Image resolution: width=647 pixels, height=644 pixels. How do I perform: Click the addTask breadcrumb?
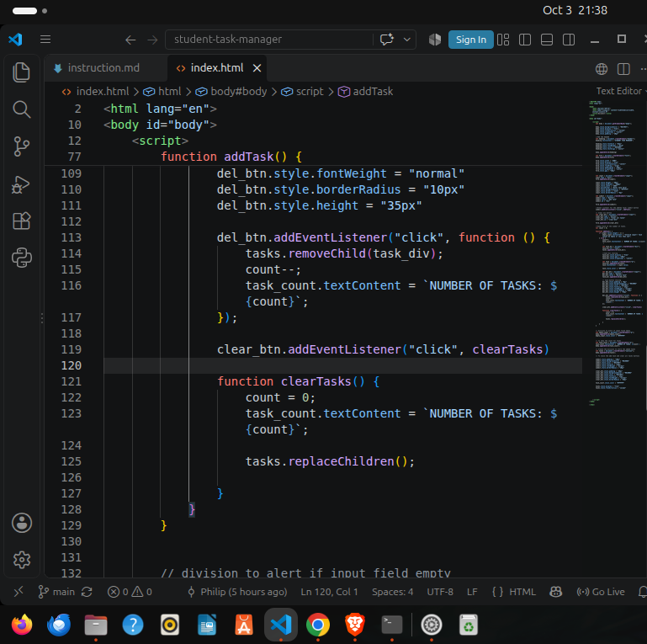[x=373, y=91]
